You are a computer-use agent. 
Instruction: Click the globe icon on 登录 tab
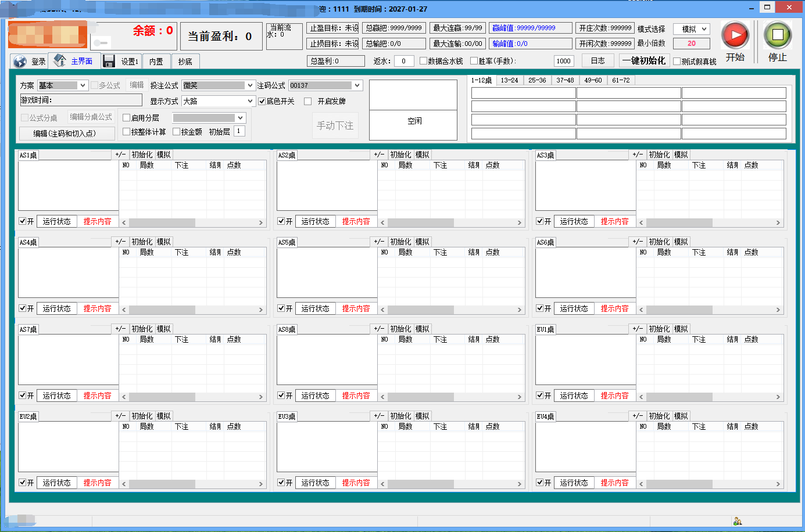tap(20, 62)
